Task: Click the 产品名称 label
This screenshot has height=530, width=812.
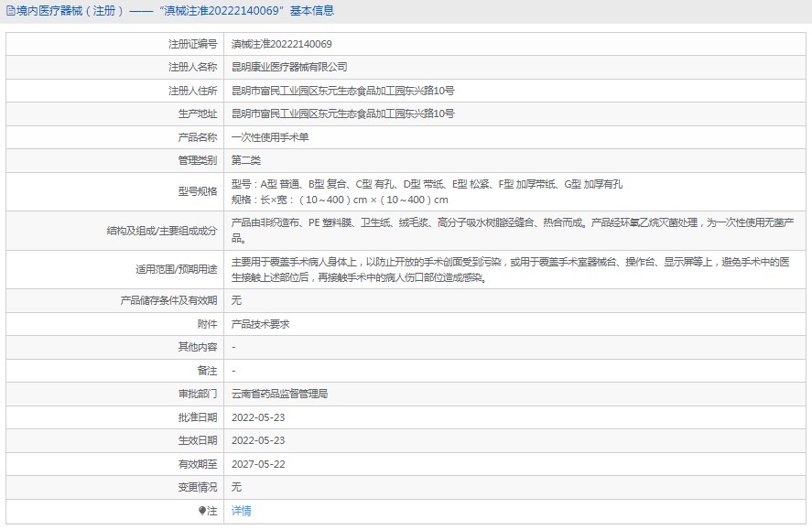Action: pyautogui.click(x=198, y=137)
